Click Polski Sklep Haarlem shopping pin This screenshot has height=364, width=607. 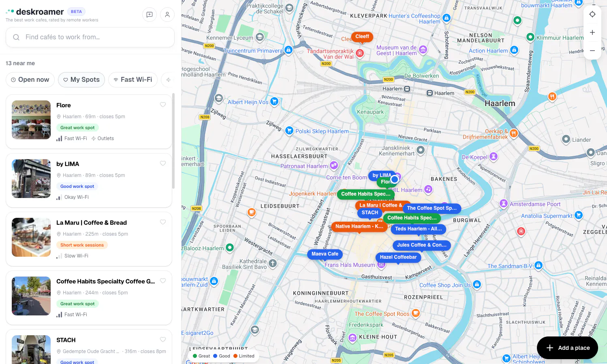(289, 130)
